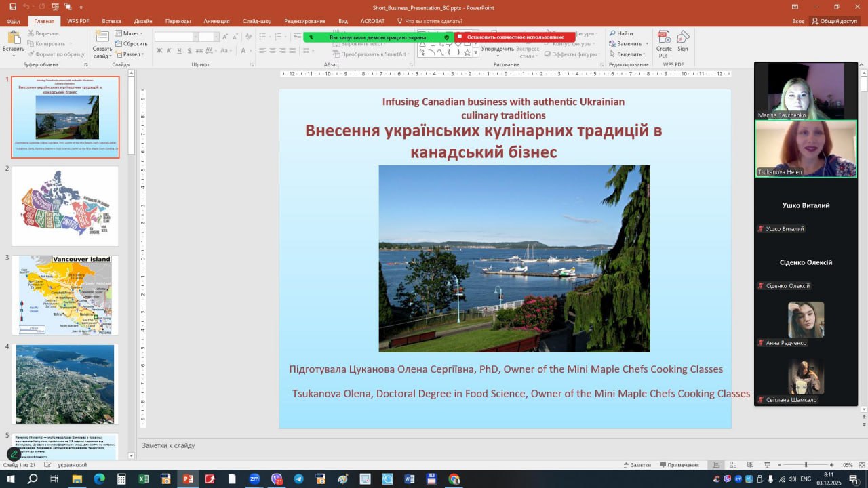The width and height of the screenshot is (868, 488).
Task: Click the Общий доступ share button
Action: (833, 21)
